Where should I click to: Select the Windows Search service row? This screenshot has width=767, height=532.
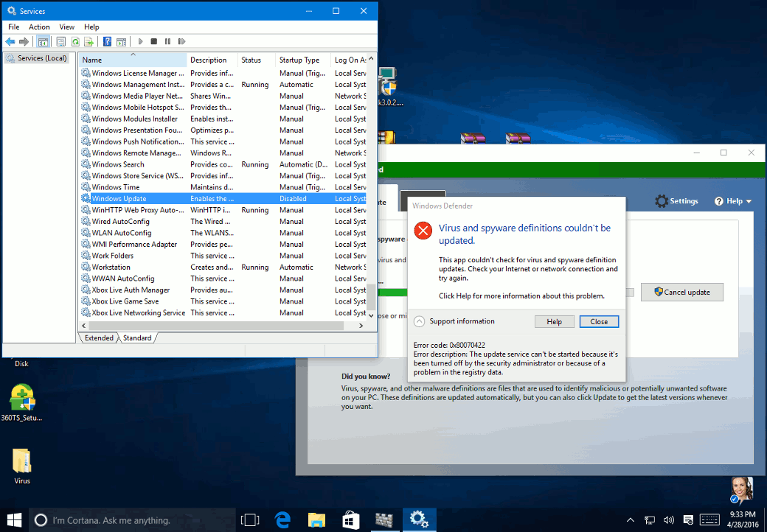118,164
